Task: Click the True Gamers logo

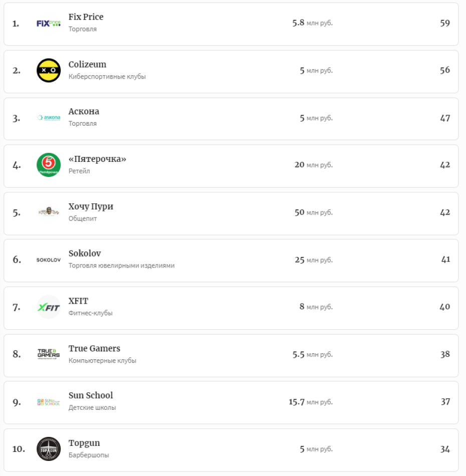Action: coord(49,354)
